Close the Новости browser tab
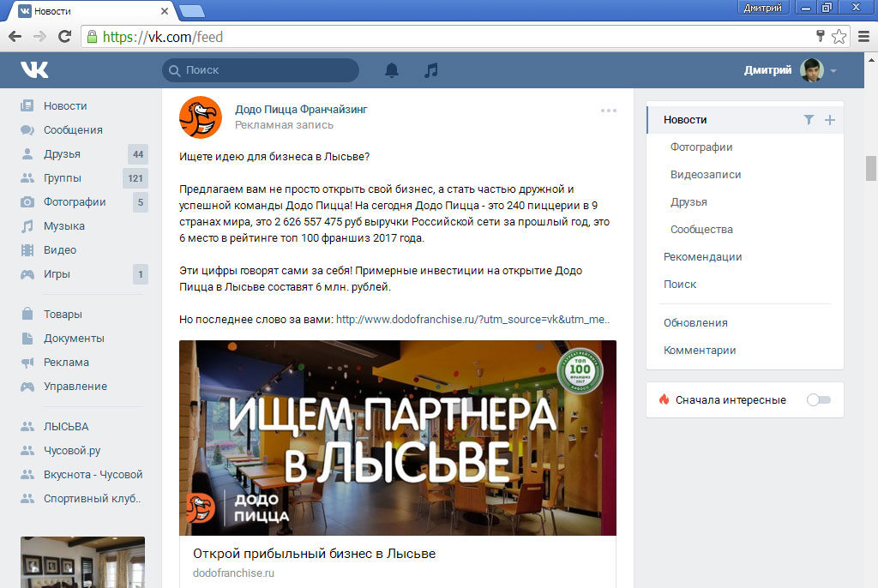The image size is (878, 588). pos(164,10)
